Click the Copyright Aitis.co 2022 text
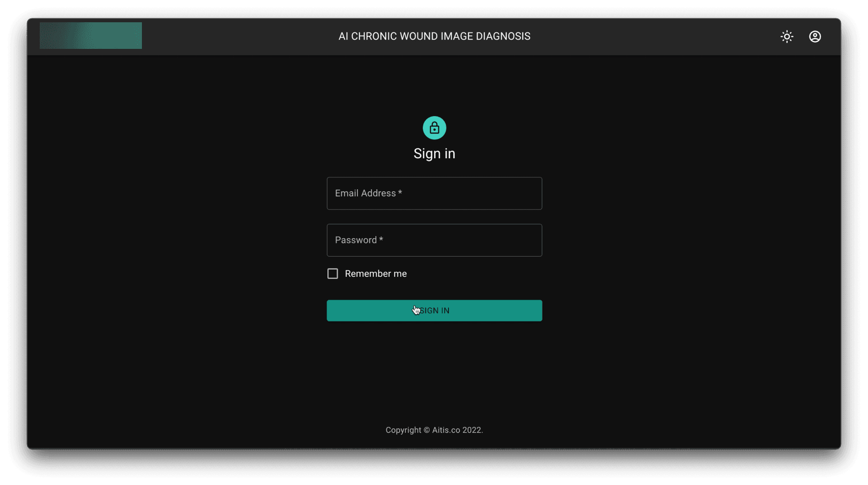 (434, 430)
